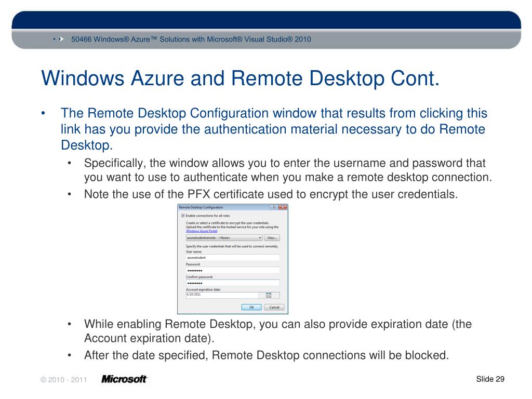The width and height of the screenshot is (532, 399).
Task: Click the dialog help question-mark button
Action: (x=274, y=207)
